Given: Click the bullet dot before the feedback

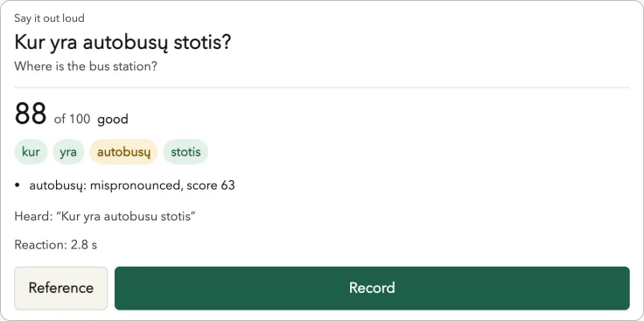Looking at the screenshot, I should tap(17, 185).
